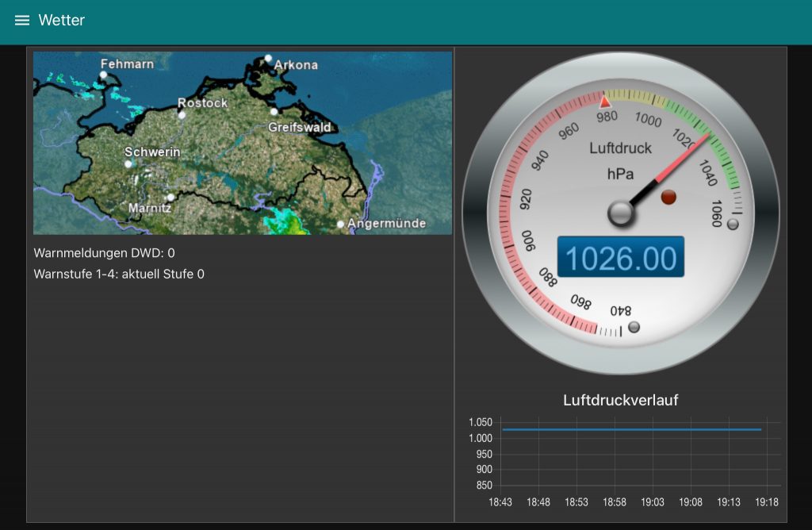The image size is (812, 530).
Task: Click the Rostock marker on radar map
Action: [182, 114]
